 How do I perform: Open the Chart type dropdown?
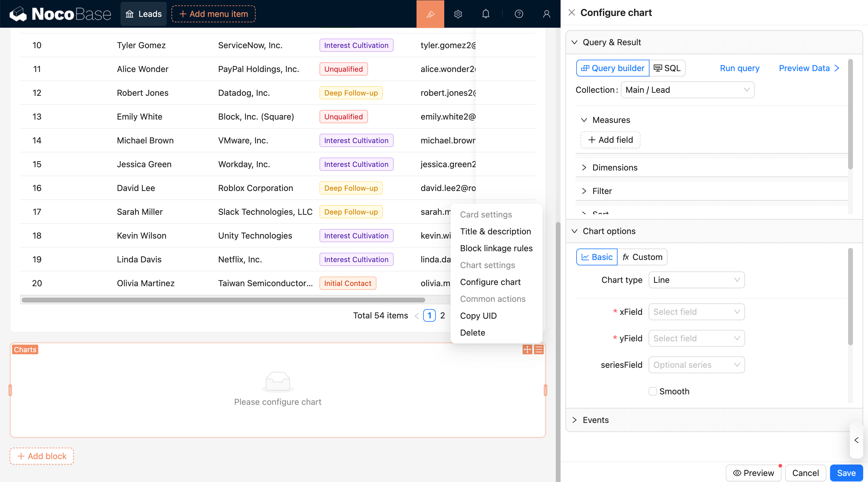pos(696,280)
